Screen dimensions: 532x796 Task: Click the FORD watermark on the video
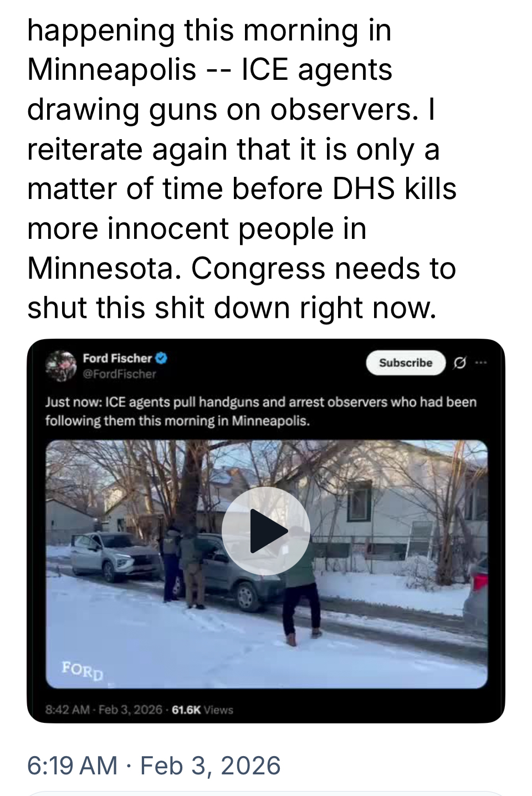point(83,670)
